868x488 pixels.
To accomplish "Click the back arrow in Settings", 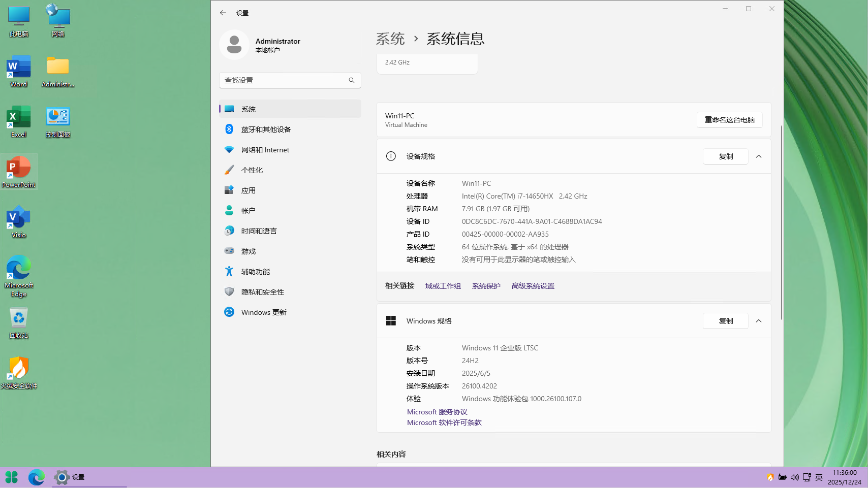I will tap(223, 13).
